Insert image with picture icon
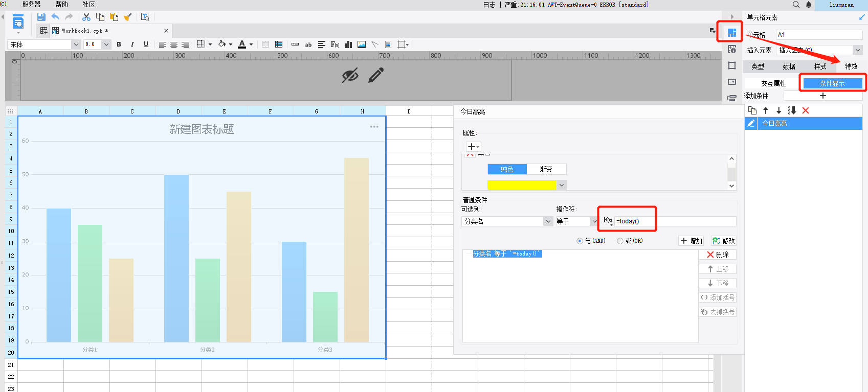Viewport: 868px width, 392px height. [x=362, y=44]
